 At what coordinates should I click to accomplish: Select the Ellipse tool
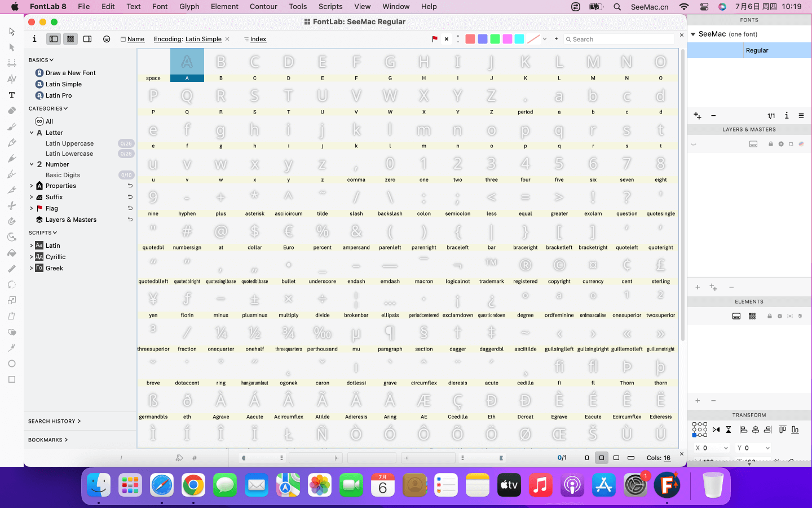11,364
